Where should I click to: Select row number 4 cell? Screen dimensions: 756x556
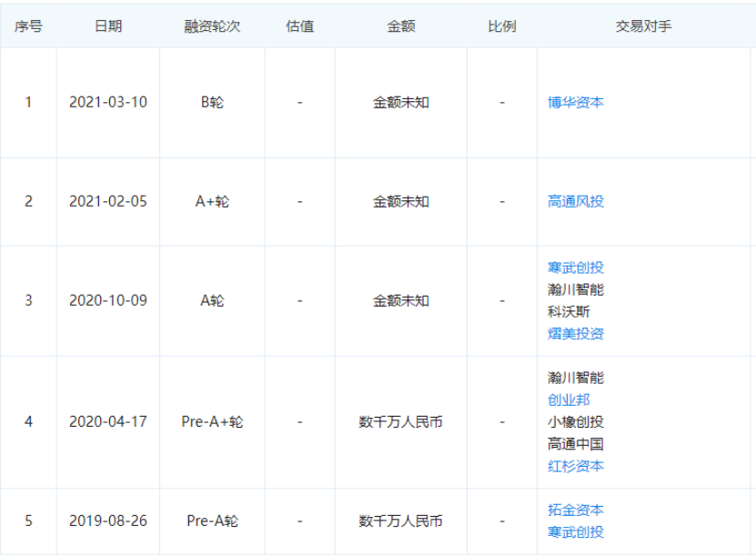tap(28, 422)
